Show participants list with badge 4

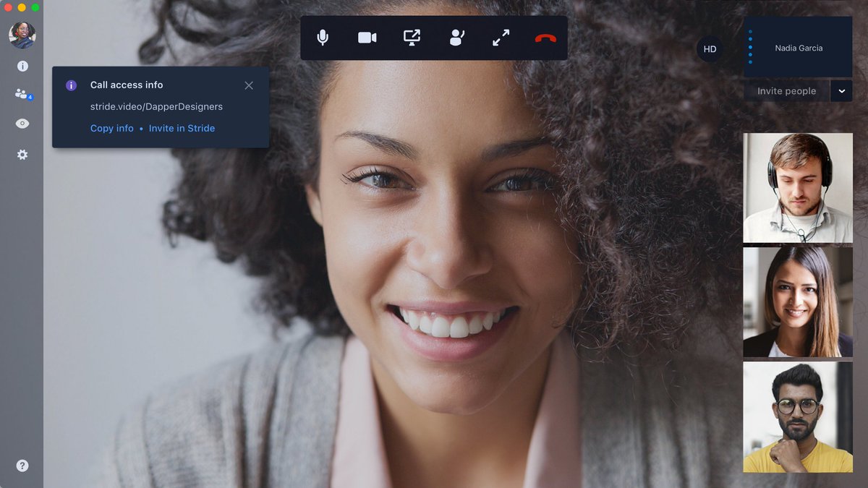click(x=23, y=94)
